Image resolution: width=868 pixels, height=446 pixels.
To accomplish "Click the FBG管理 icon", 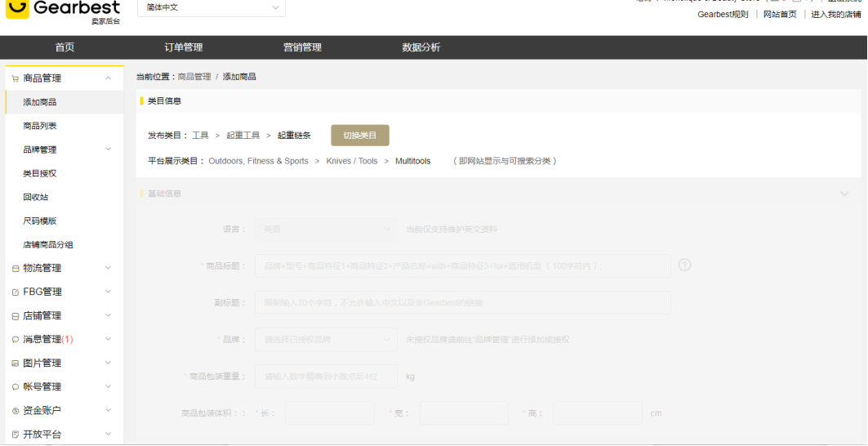I will click(15, 292).
